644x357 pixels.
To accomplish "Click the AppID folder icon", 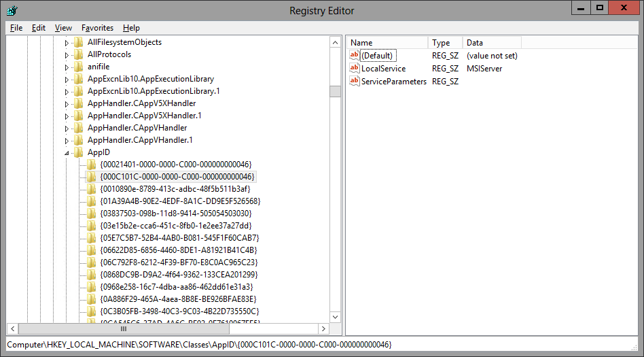I will [78, 152].
